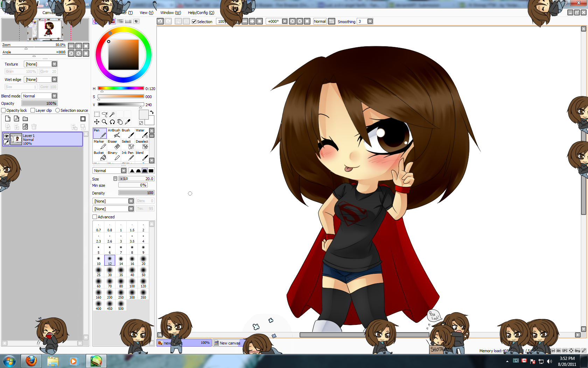Toggle the Advanced brush settings
This screenshot has height=368, width=588.
(x=94, y=217)
